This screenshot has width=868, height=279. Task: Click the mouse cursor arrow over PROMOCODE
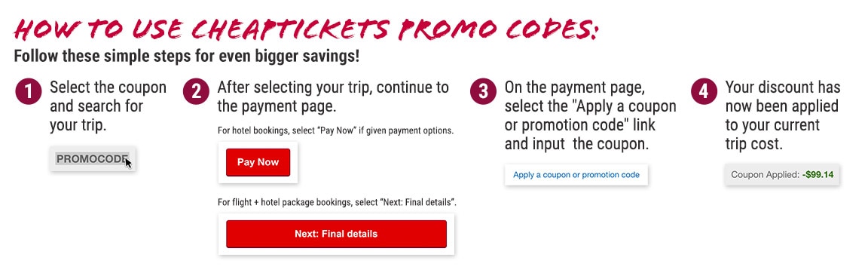coord(128,162)
